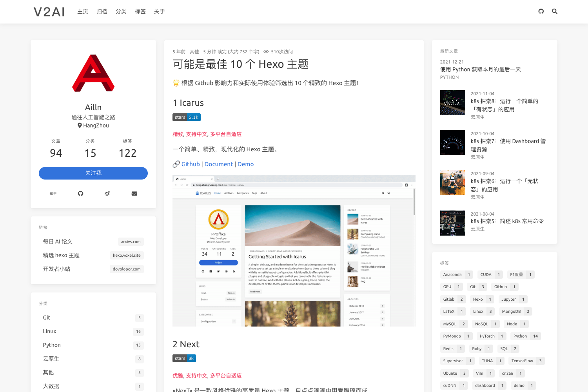Open k8s 探索5：简述 k8s 常用命令 title
Viewport: 588px width, 392px height.
507,221
